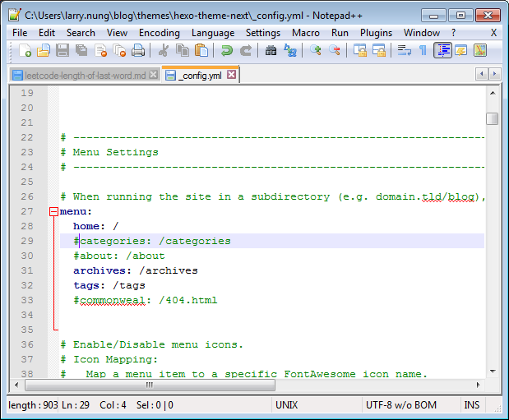Viewport: 509px width, 420px height.
Task: Save the current file using toolbar
Action: (62, 51)
